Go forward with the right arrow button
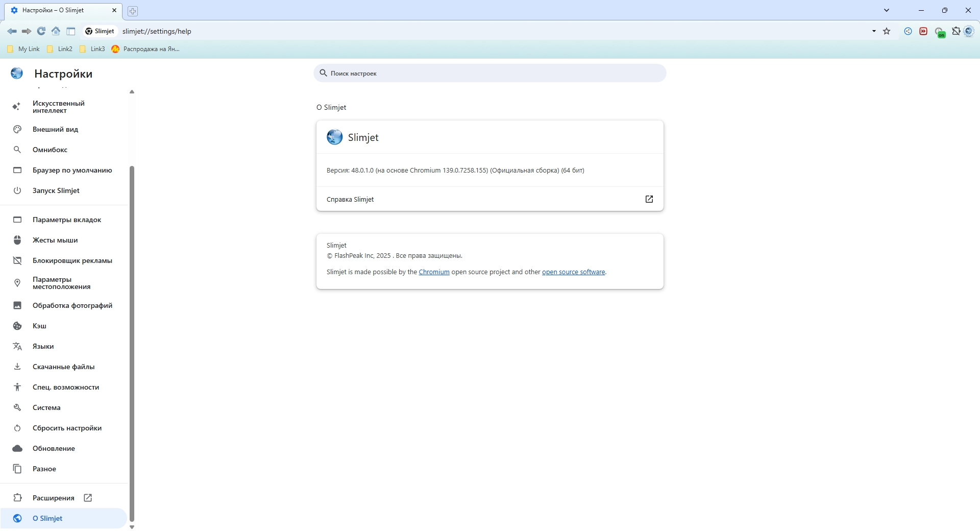Image resolution: width=980 pixels, height=531 pixels. click(x=27, y=31)
